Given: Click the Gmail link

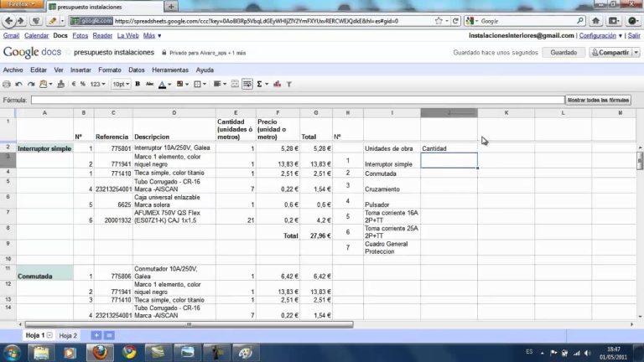Looking at the screenshot, I should click(11, 36).
